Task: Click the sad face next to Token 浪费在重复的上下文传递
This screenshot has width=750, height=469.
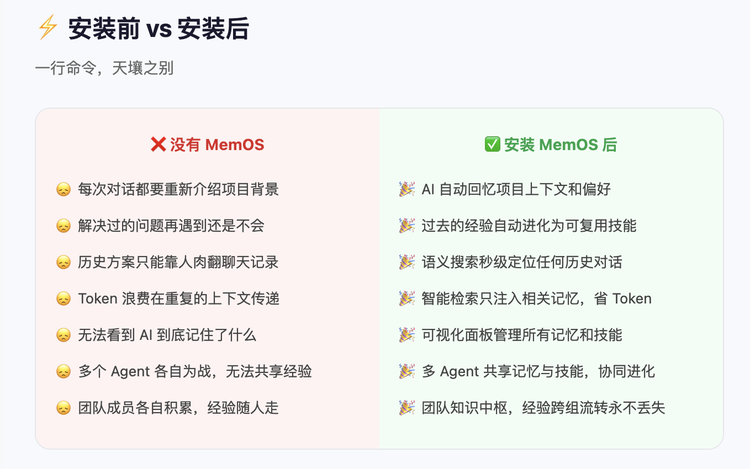Action: (63, 299)
